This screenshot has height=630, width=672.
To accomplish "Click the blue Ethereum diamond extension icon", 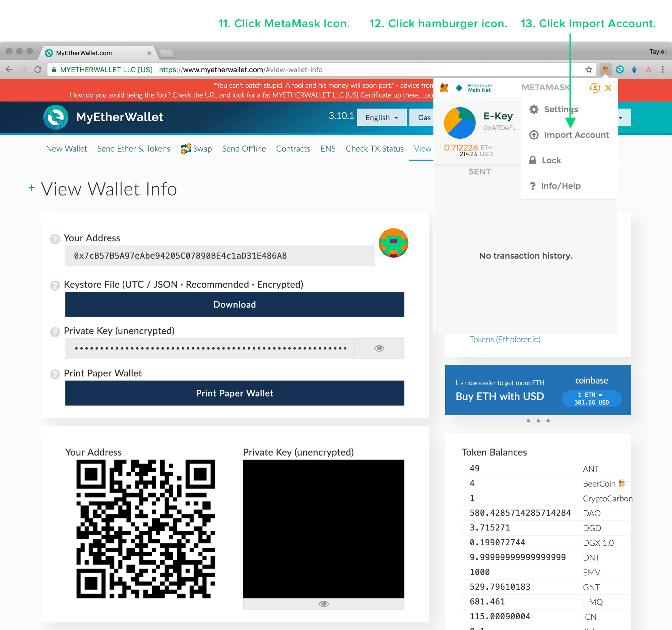I will tap(634, 70).
